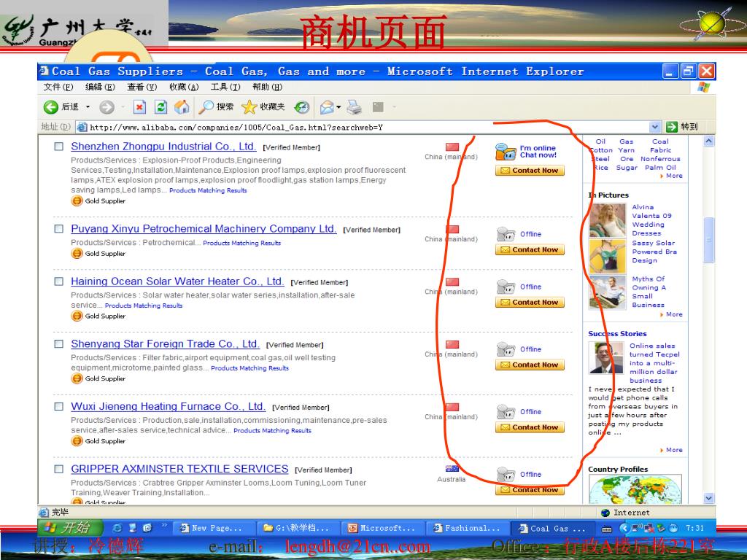
Task: Check the box for Shenzhen Zhongpu Industrial
Action: (58, 147)
